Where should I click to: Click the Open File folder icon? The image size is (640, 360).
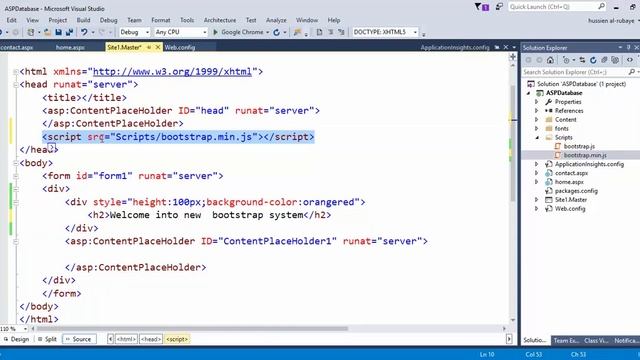point(47,32)
